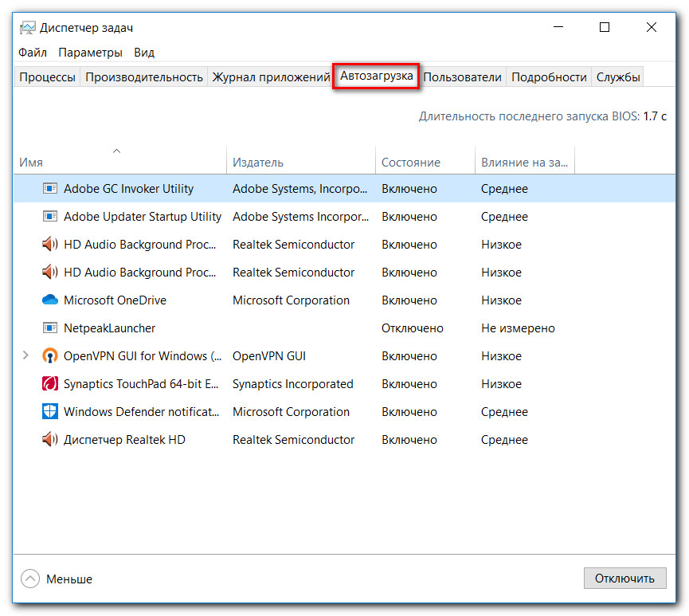The image size is (689, 616).
Task: Click the Synaptics TouchPad icon
Action: click(x=50, y=384)
